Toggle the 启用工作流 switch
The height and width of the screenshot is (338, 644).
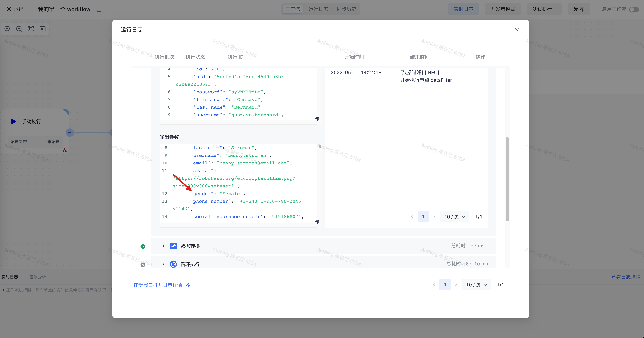(x=634, y=9)
